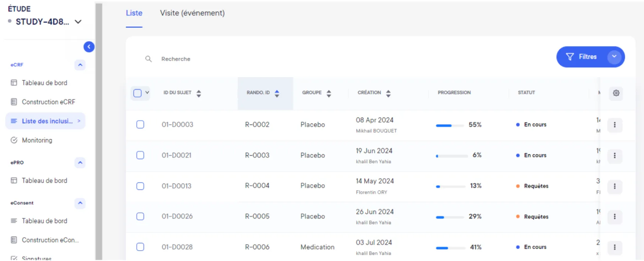
Task: Open Monitoring menu item
Action: click(37, 140)
